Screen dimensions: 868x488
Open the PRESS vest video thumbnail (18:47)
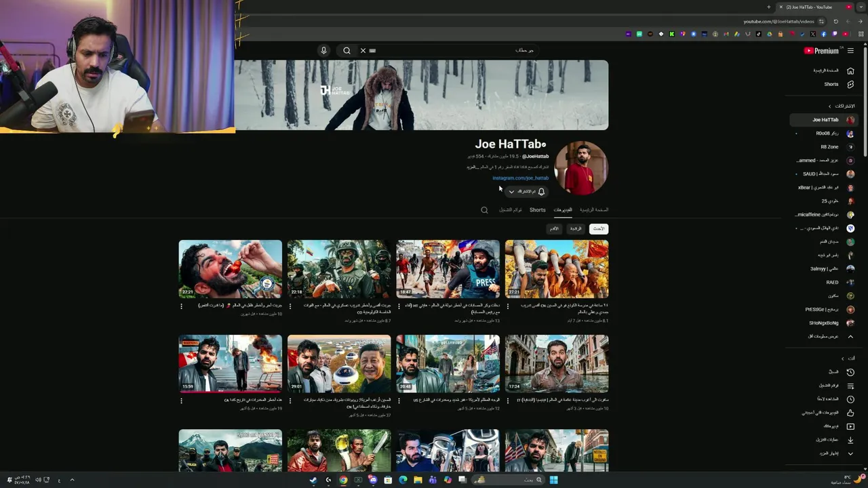(448, 269)
